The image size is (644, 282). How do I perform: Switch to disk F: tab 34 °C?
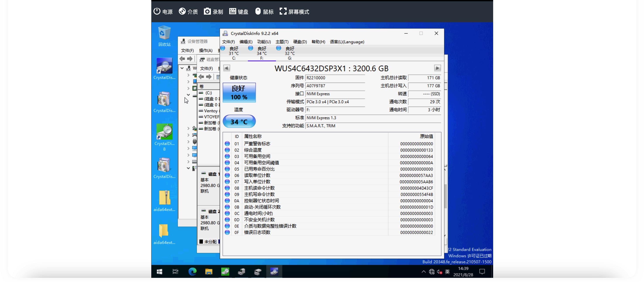(x=262, y=53)
